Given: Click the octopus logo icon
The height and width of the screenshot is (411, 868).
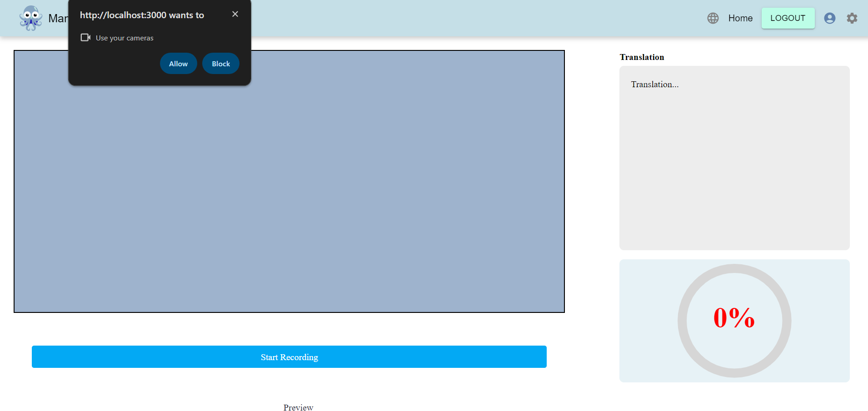Looking at the screenshot, I should (30, 18).
